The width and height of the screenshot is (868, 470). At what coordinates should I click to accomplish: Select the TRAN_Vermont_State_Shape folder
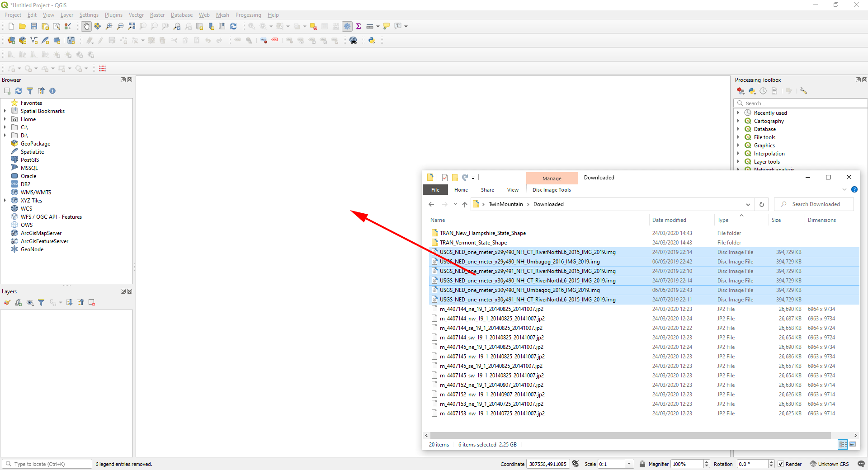tap(473, 243)
